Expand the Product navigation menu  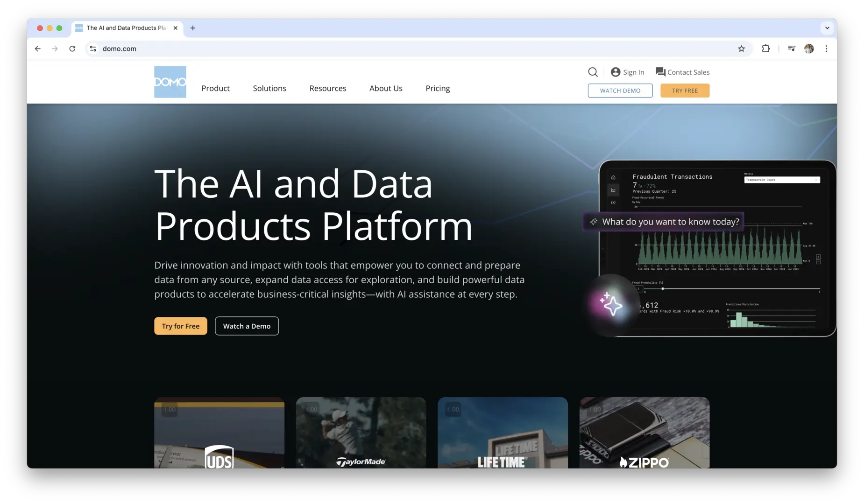[x=215, y=88]
